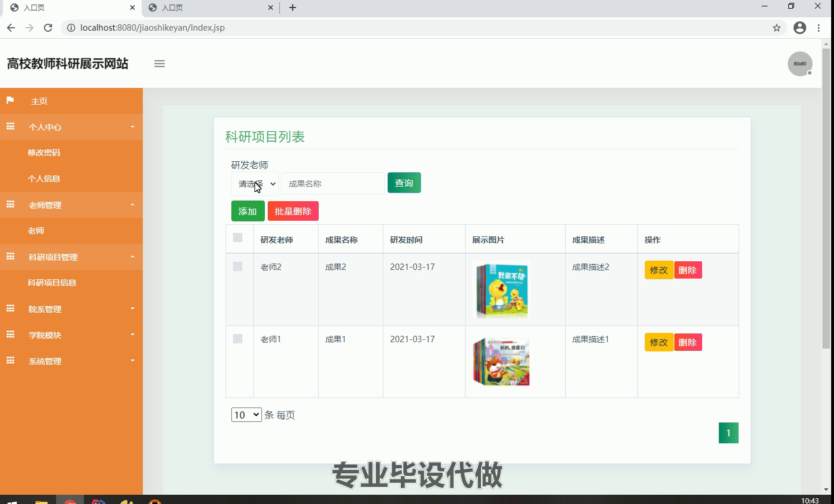Click the browser forward arrow

point(29,28)
